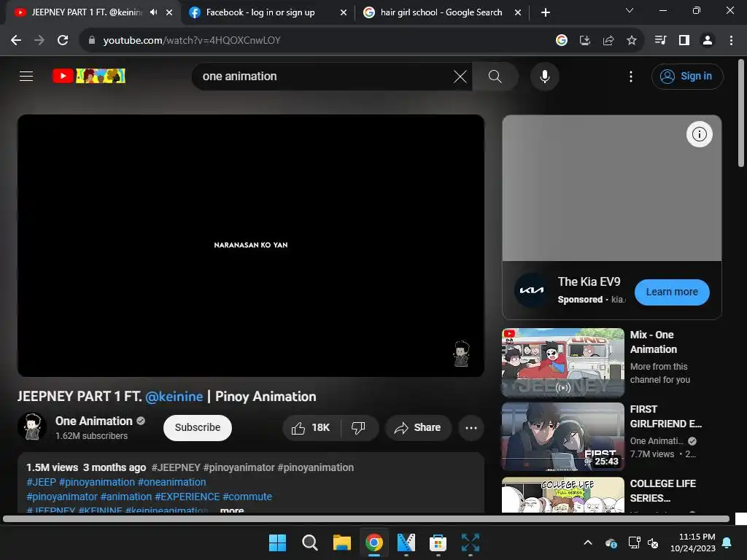Open the tab search dropdown chevron
This screenshot has width=747, height=560.
coord(630,10)
